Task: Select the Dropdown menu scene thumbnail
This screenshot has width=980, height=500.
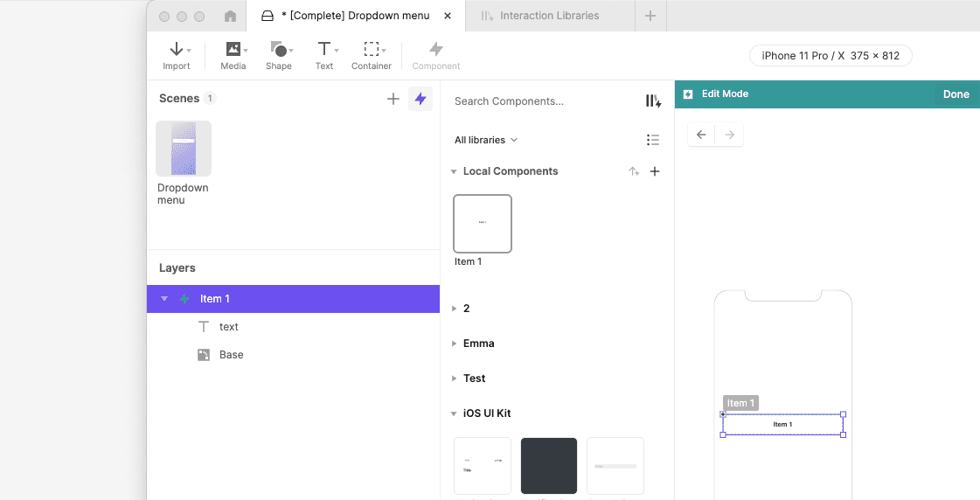Action: click(x=184, y=149)
